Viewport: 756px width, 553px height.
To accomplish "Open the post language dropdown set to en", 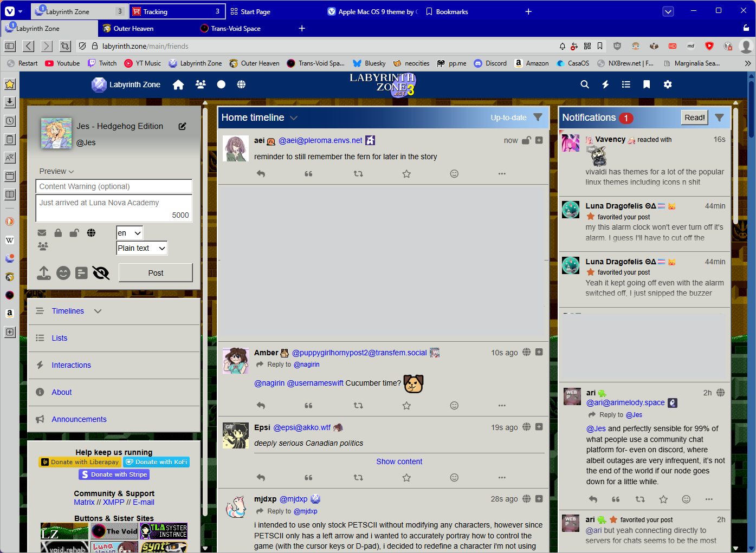I will click(129, 232).
